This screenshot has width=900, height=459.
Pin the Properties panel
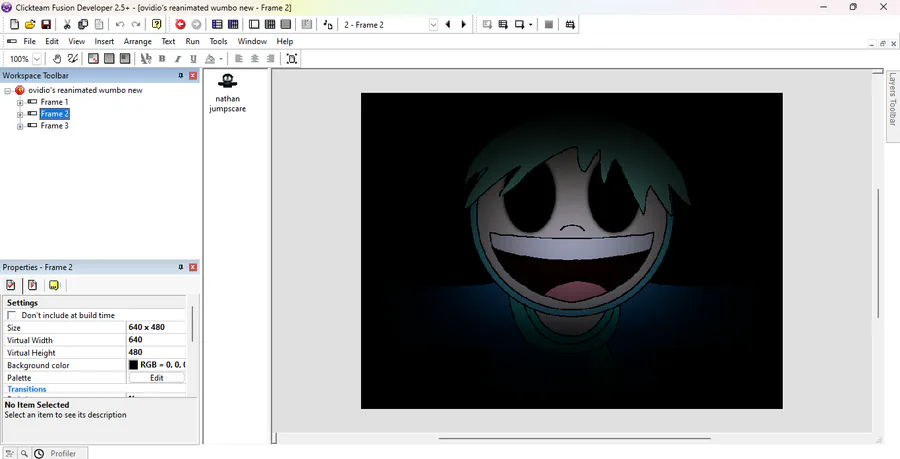click(x=180, y=267)
